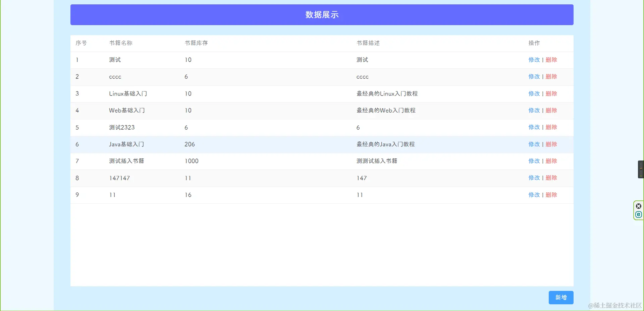This screenshot has height=311, width=644.
Task: Select the Java基础入门 book name cell
Action: tap(126, 144)
